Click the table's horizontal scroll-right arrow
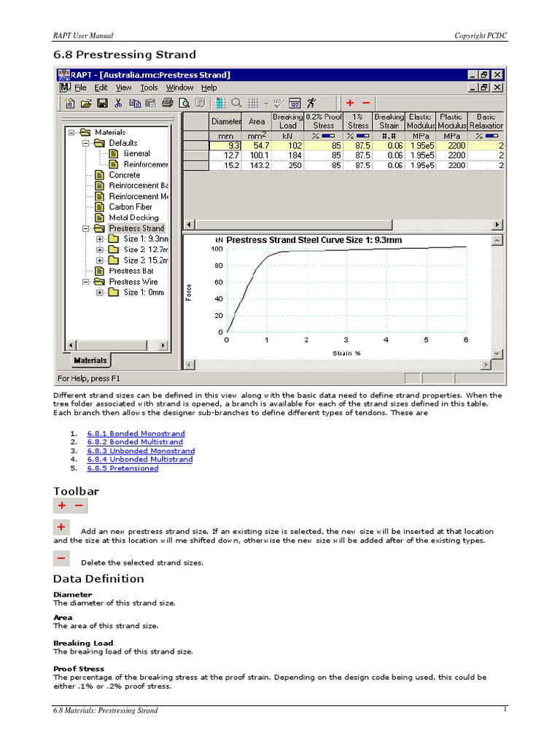 coord(497,225)
